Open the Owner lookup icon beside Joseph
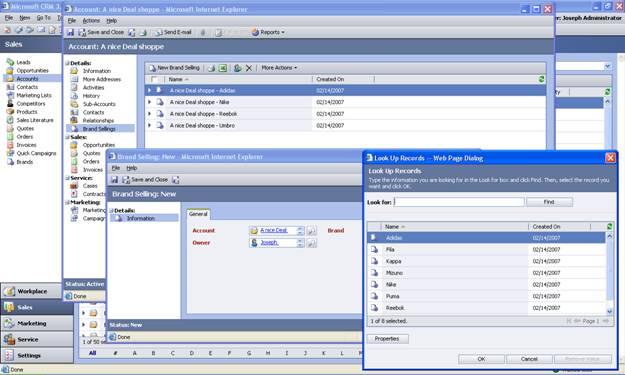 312,243
